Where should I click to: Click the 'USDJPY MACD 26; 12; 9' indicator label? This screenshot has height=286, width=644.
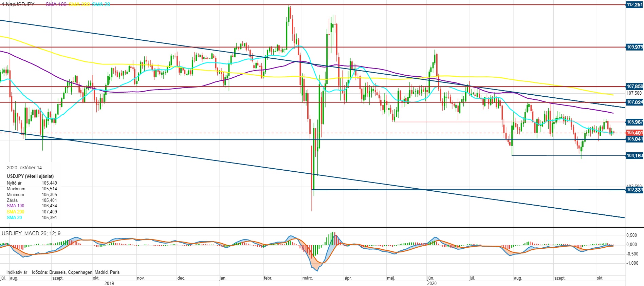point(31,233)
